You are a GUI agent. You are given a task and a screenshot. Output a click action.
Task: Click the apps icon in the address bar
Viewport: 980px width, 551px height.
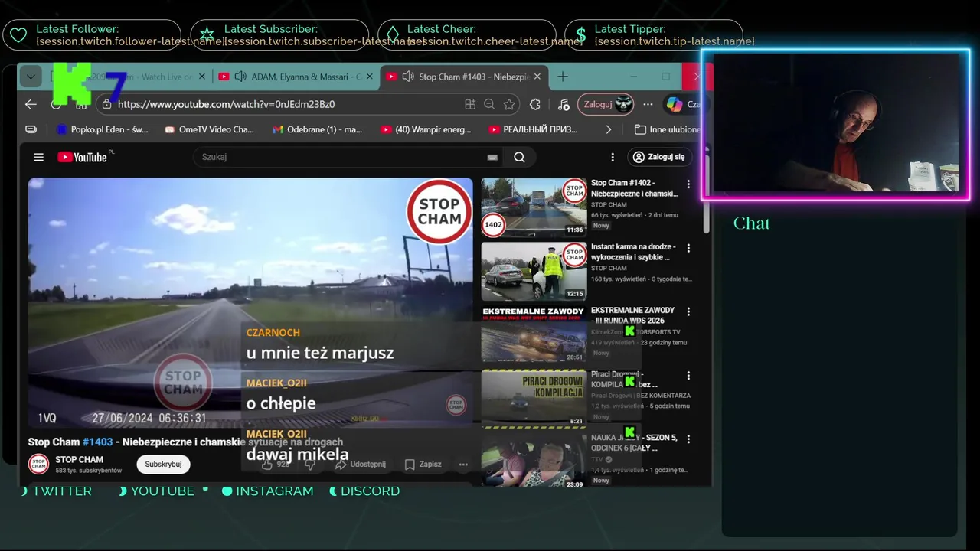(470, 104)
